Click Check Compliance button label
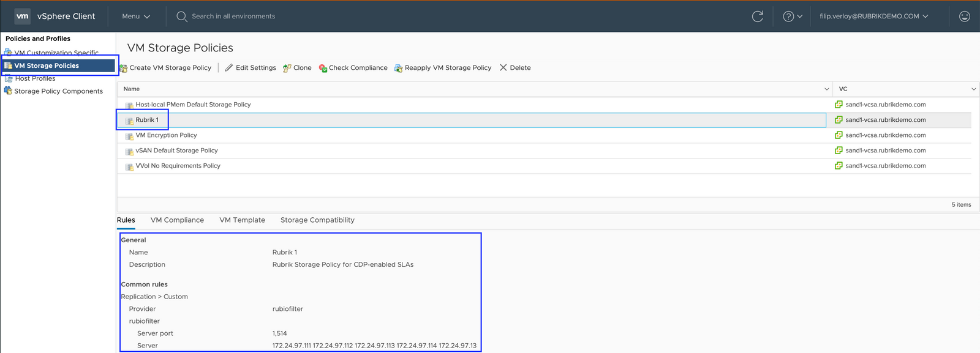 (358, 68)
